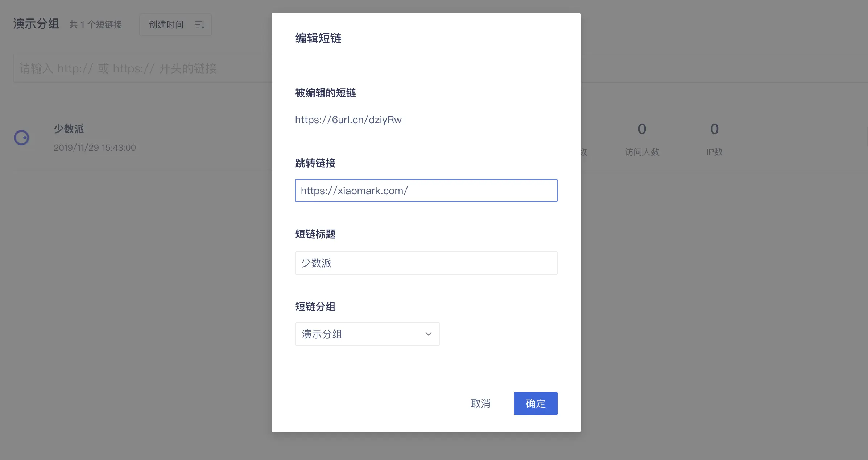The height and width of the screenshot is (460, 868).
Task: Click the 被编辑的短链 section label
Action: pyautogui.click(x=325, y=93)
